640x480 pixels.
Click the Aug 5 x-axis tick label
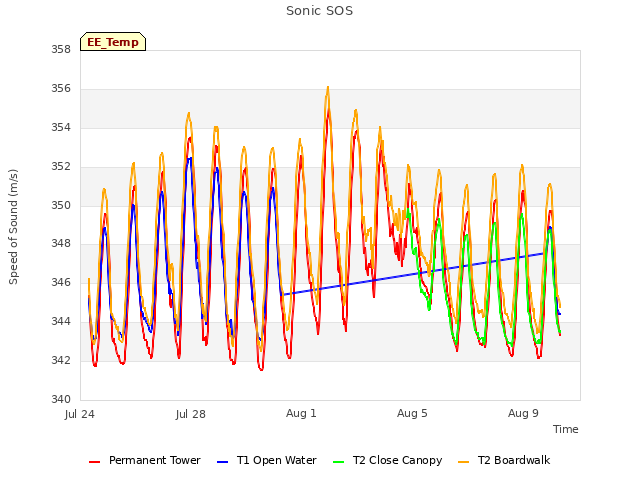(x=412, y=413)
